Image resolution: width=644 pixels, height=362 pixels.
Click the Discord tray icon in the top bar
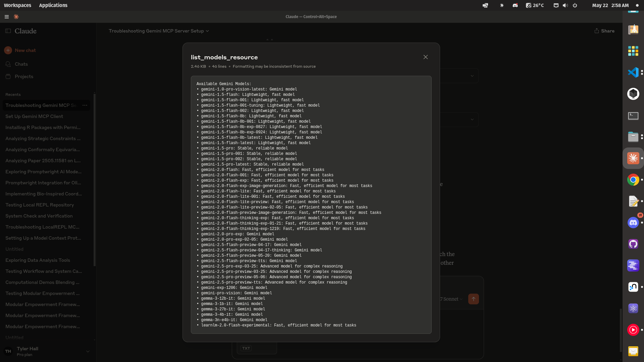click(x=515, y=5)
